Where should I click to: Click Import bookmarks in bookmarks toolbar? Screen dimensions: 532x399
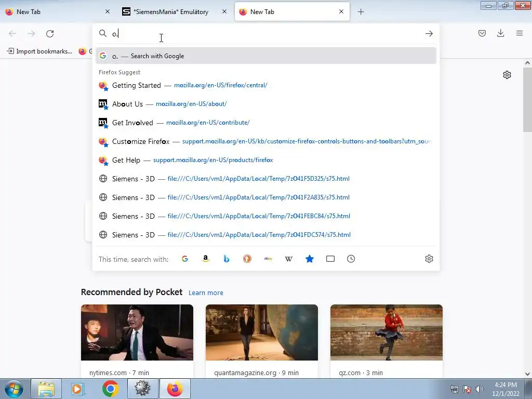pyautogui.click(x=39, y=51)
